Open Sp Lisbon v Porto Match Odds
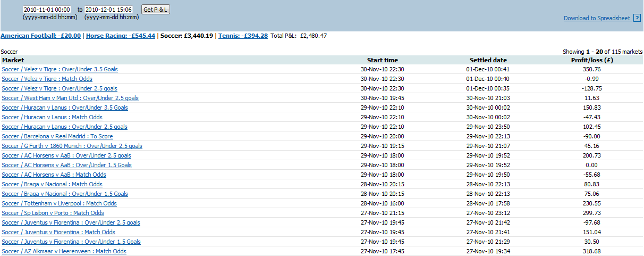The width and height of the screenshot is (644, 256). [53, 213]
